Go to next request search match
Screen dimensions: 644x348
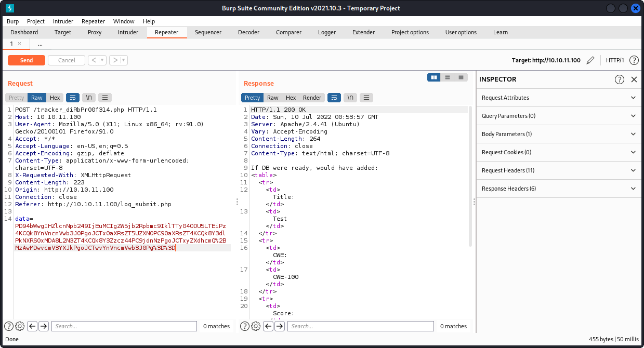tap(44, 326)
